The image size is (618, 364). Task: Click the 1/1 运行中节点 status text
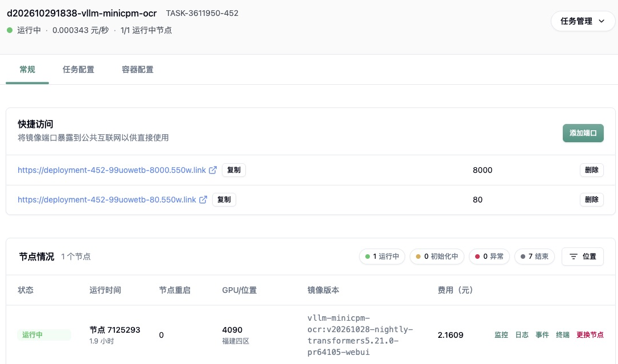(x=146, y=30)
